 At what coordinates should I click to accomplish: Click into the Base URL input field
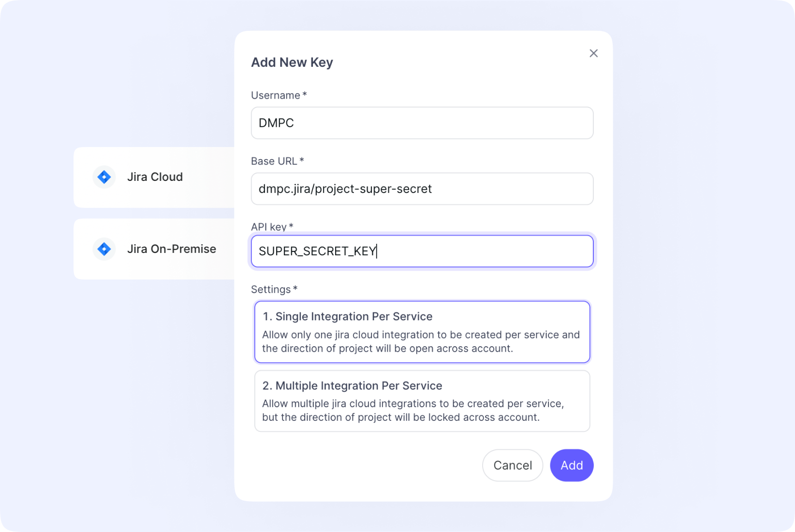pos(422,189)
